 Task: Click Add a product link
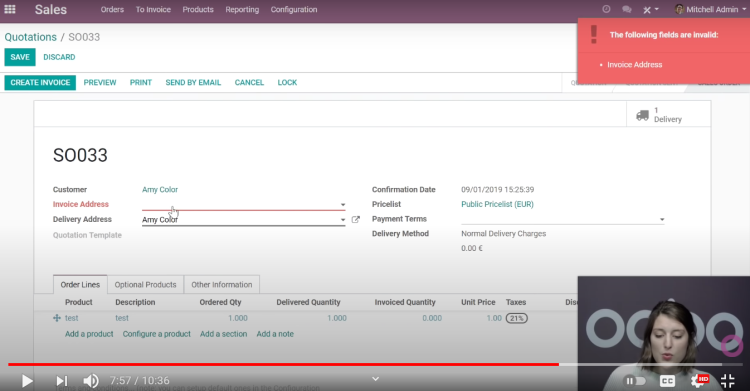point(89,334)
